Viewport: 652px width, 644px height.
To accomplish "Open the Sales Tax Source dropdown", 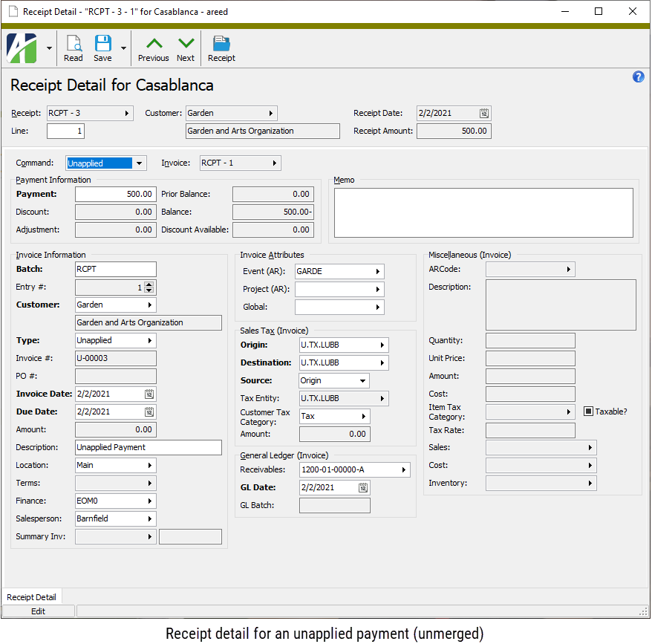I will pyautogui.click(x=362, y=381).
